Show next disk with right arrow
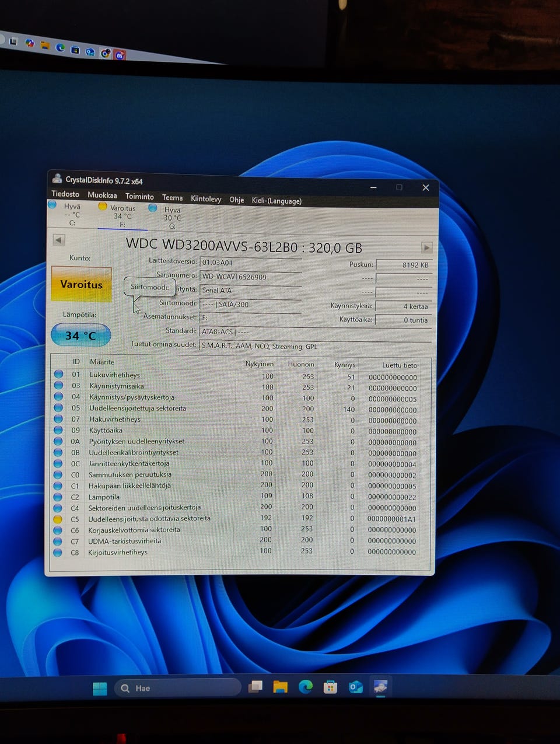560x744 pixels. point(427,247)
